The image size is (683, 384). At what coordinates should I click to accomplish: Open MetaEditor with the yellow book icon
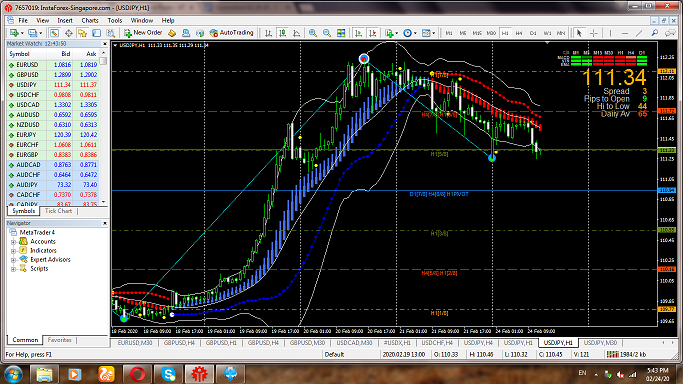tap(172, 33)
